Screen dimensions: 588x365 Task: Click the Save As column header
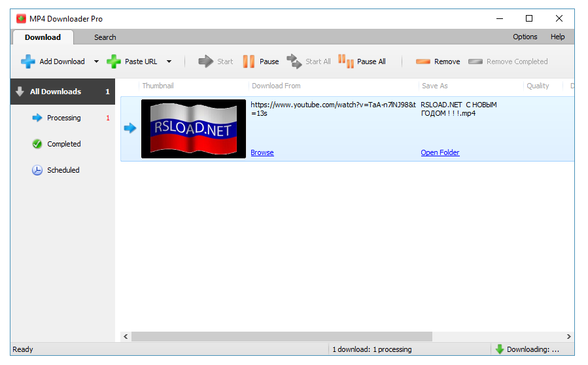(x=435, y=86)
